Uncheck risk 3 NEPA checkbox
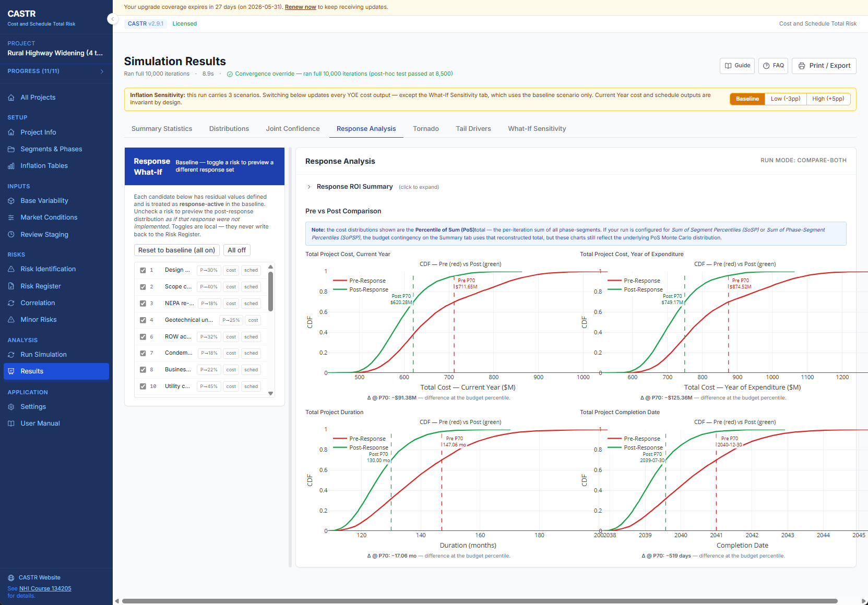Image resolution: width=868 pixels, height=605 pixels. (x=143, y=304)
